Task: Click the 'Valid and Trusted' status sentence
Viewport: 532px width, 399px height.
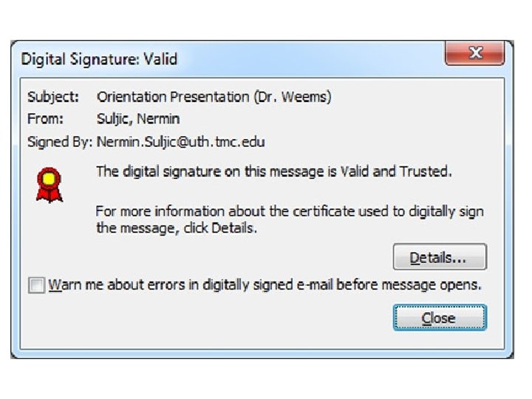Action: click(x=273, y=171)
